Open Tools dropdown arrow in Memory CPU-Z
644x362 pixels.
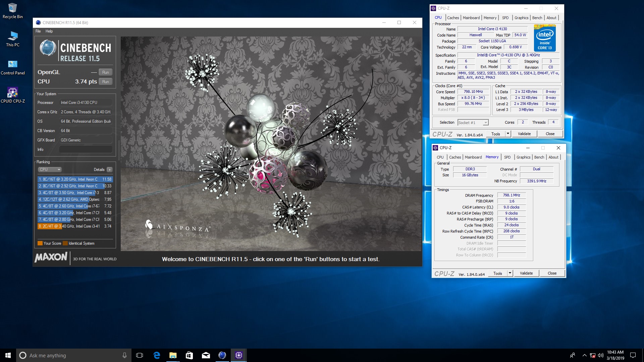[510, 273]
